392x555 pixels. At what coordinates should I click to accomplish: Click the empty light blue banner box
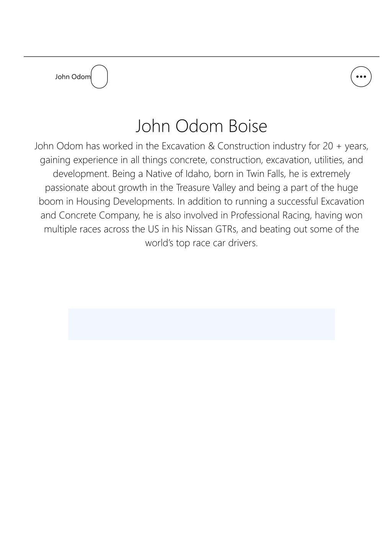tap(201, 324)
